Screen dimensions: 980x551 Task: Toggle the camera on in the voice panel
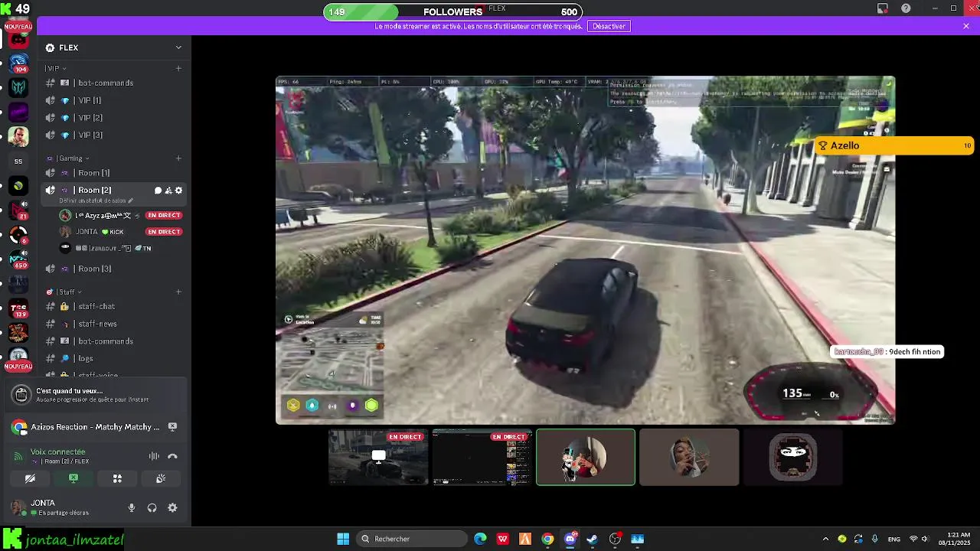point(30,478)
